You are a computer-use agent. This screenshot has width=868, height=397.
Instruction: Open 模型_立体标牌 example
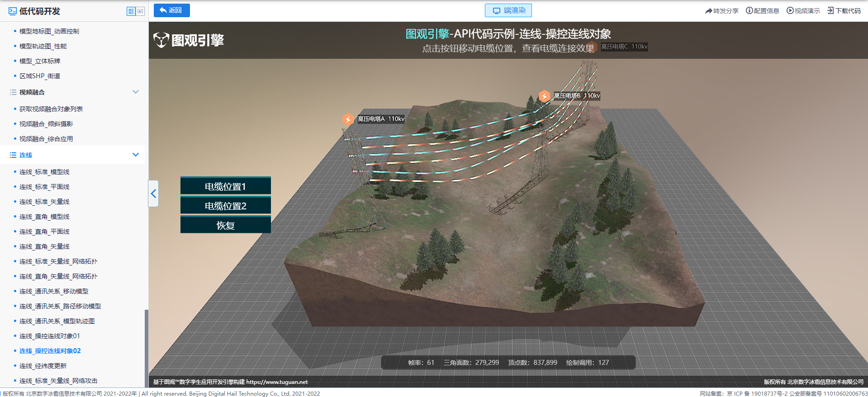(40, 61)
